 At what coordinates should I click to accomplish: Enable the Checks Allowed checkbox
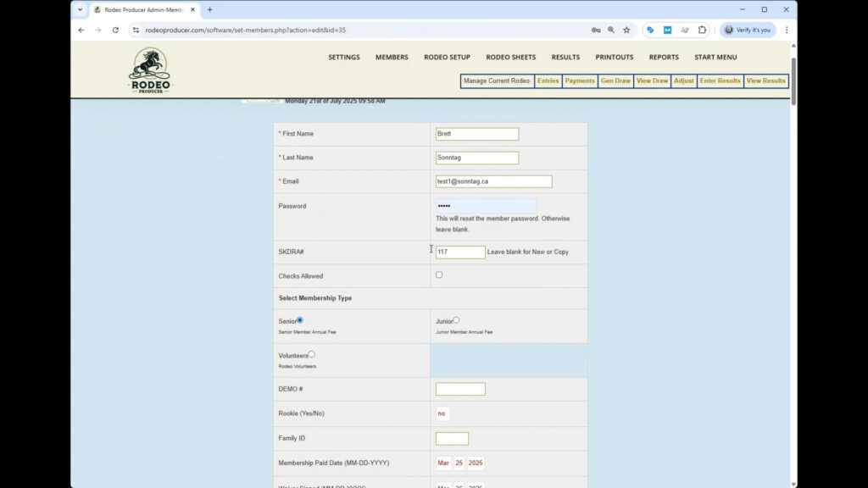tap(439, 274)
